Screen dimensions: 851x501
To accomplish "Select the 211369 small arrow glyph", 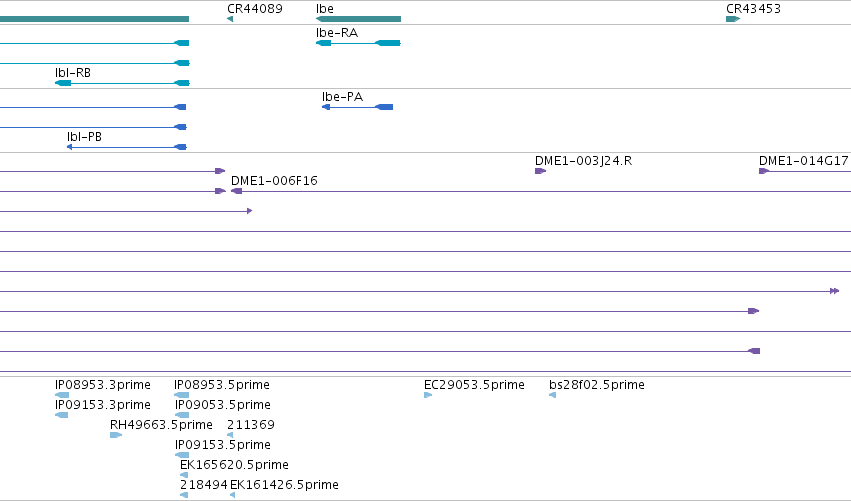I will point(230,435).
